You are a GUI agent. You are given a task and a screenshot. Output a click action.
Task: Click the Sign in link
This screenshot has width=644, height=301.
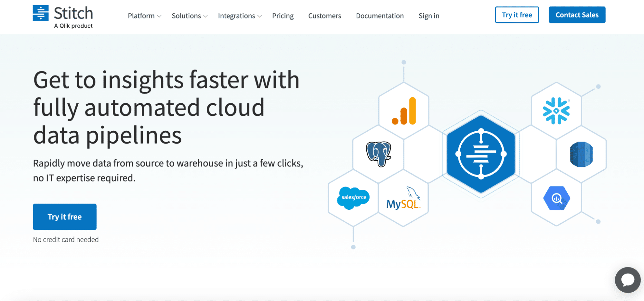pyautogui.click(x=429, y=16)
